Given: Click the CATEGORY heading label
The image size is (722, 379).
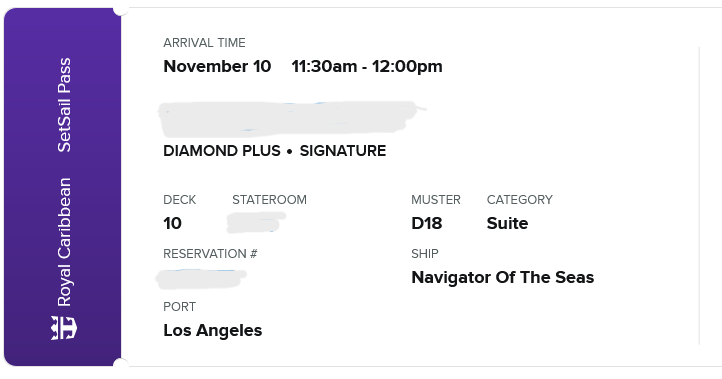Looking at the screenshot, I should pyautogui.click(x=519, y=200).
